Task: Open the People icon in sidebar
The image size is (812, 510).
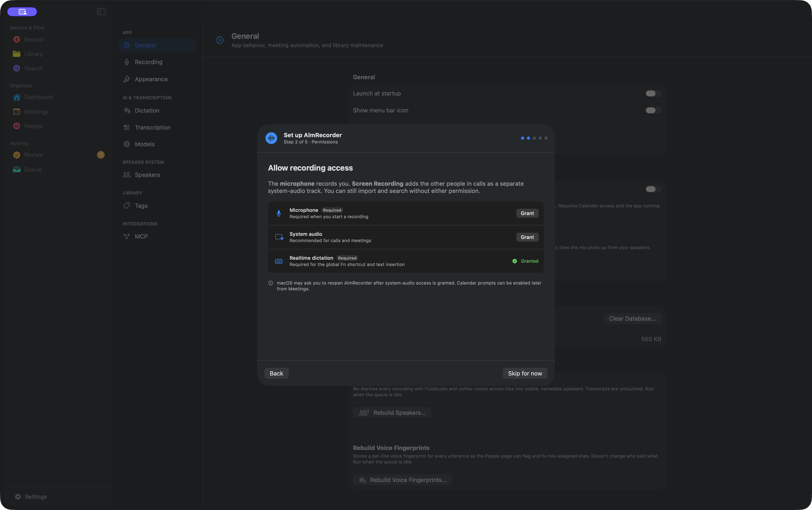Action: click(16, 126)
